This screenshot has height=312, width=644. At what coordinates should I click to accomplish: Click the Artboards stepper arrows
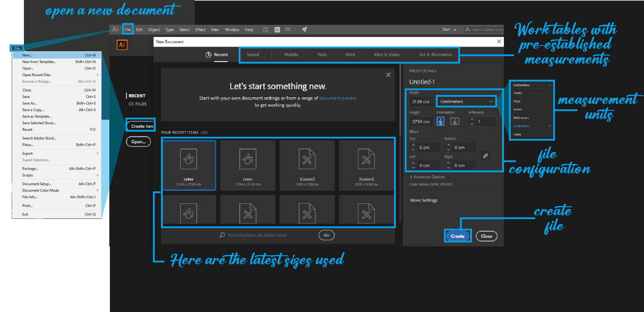point(472,122)
